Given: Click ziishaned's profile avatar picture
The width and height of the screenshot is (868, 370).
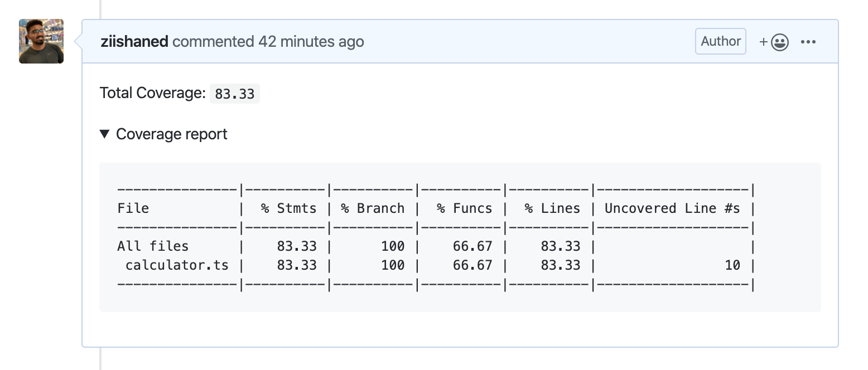Looking at the screenshot, I should (x=41, y=41).
